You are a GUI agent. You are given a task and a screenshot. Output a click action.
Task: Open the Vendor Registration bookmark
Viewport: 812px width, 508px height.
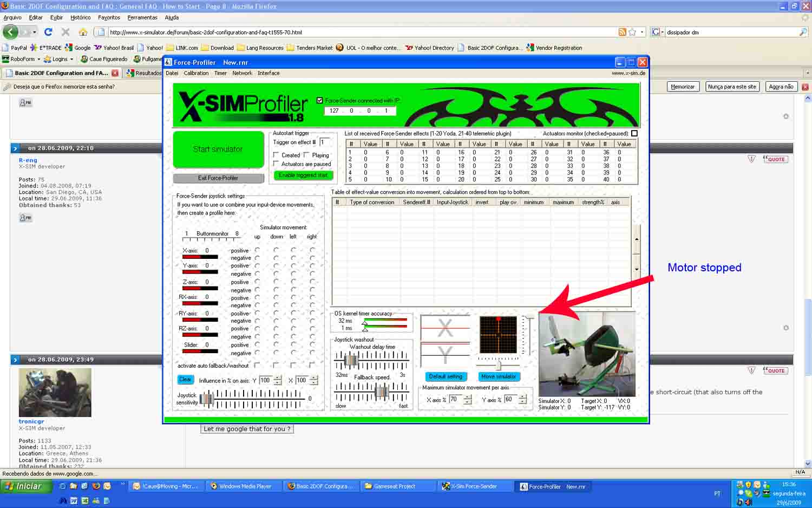[x=554, y=48]
